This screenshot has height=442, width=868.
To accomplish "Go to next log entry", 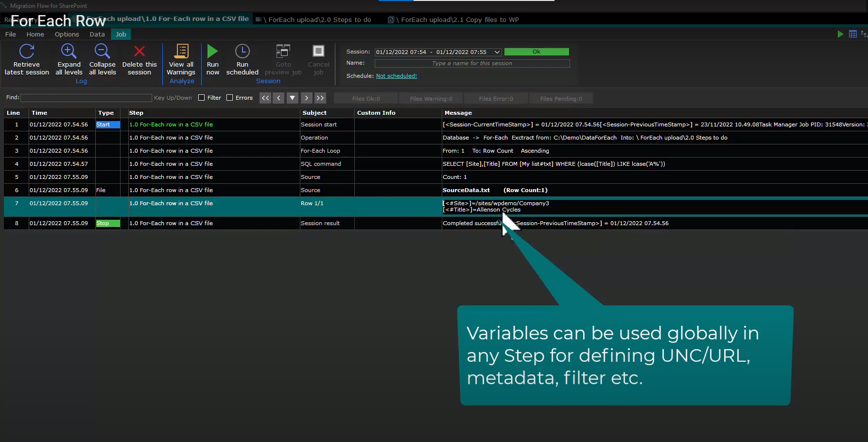I will pos(306,98).
